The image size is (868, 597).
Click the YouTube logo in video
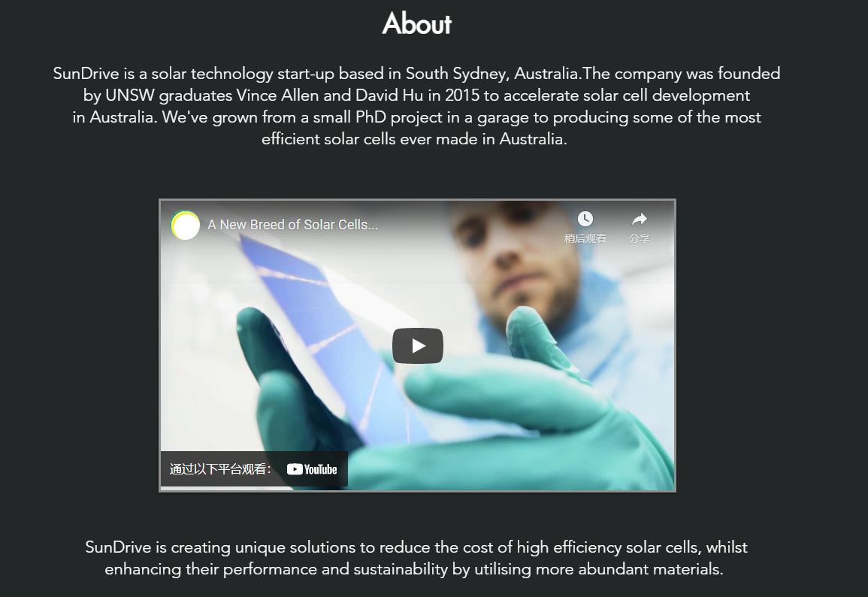pyautogui.click(x=312, y=469)
